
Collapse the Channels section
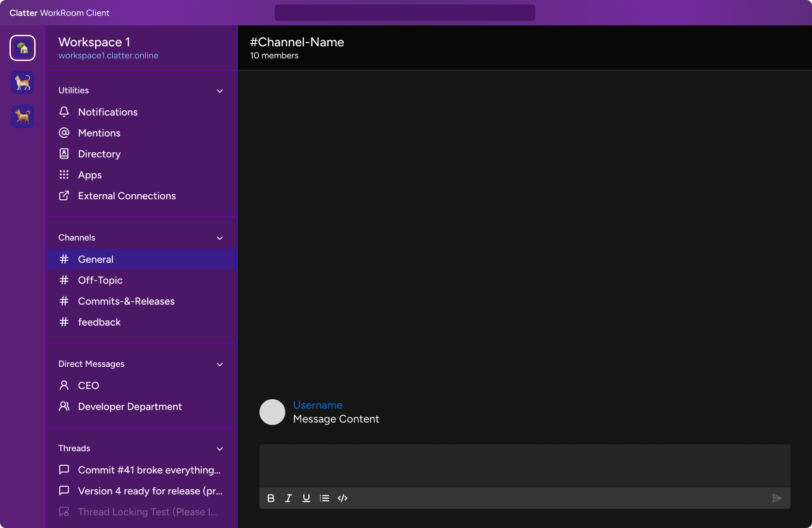pos(219,238)
